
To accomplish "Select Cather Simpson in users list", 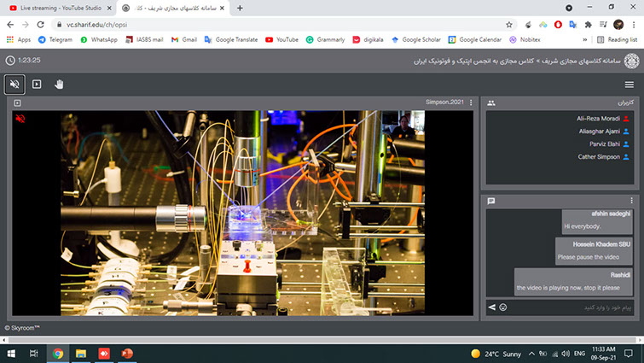I will (600, 157).
